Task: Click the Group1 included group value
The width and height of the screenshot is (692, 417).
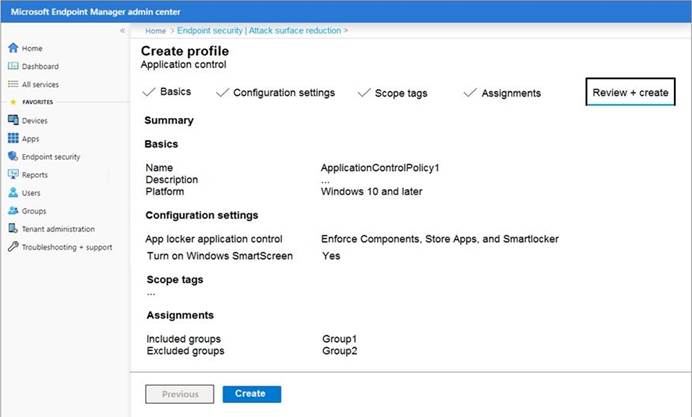Action: tap(339, 339)
